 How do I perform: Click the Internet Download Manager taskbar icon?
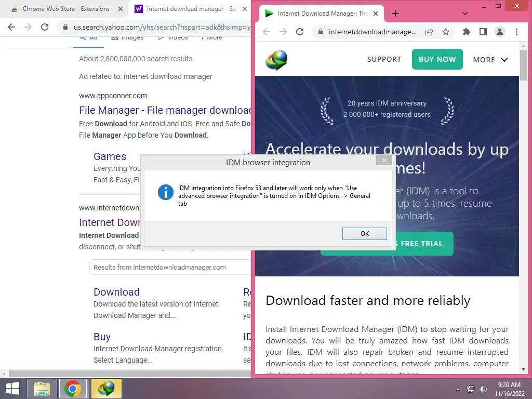click(106, 389)
